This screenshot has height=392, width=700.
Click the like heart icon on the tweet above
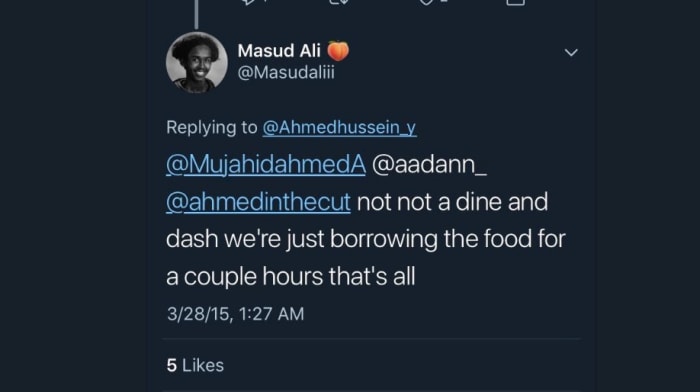[426, 2]
